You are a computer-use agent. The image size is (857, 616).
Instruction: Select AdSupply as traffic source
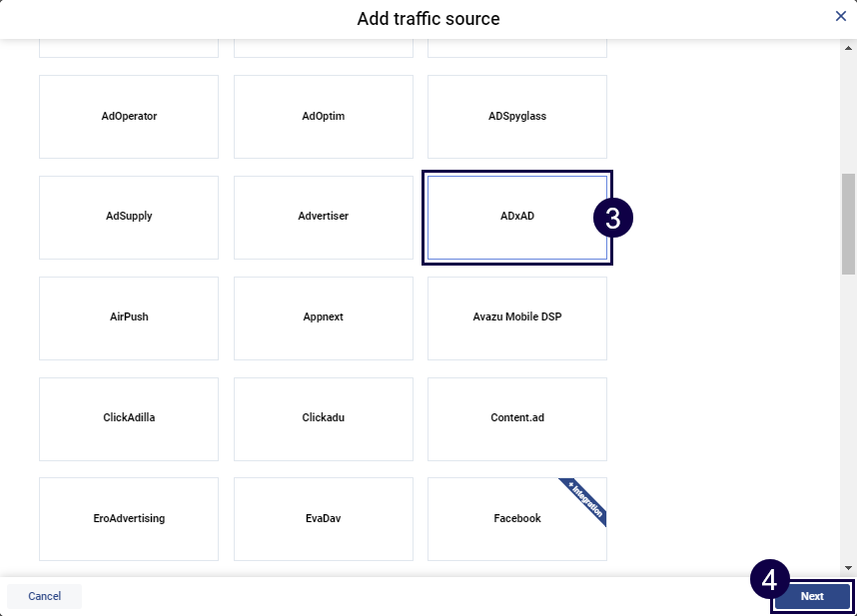(129, 217)
